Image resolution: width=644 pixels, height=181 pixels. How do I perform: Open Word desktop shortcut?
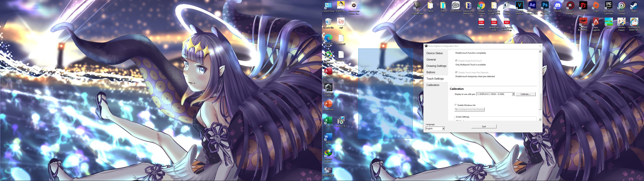coord(328,138)
